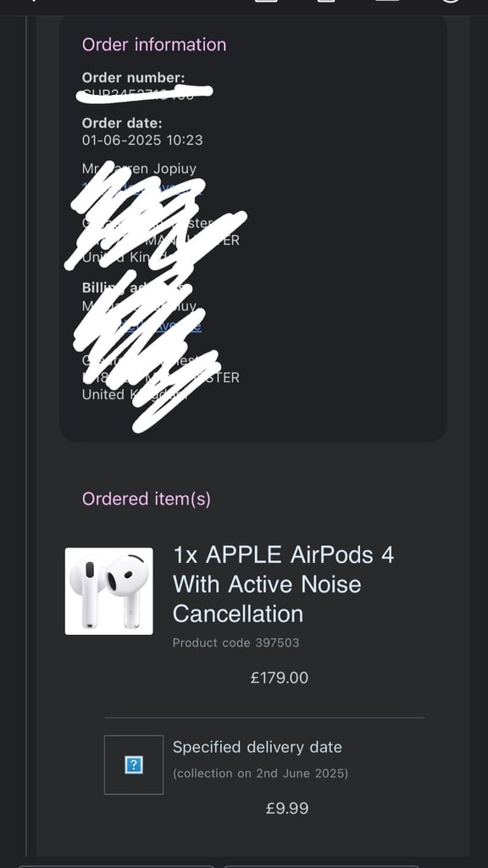This screenshot has height=868, width=488.
Task: Select the Order number label
Action: pyautogui.click(x=133, y=77)
